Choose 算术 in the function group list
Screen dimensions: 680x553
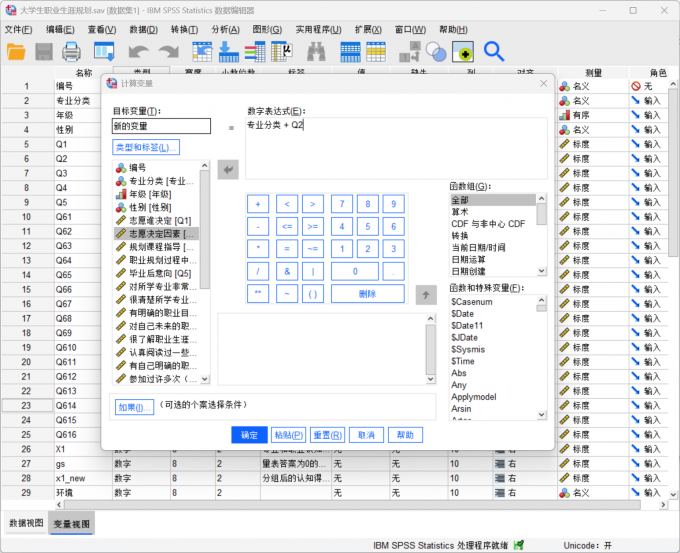pos(461,211)
